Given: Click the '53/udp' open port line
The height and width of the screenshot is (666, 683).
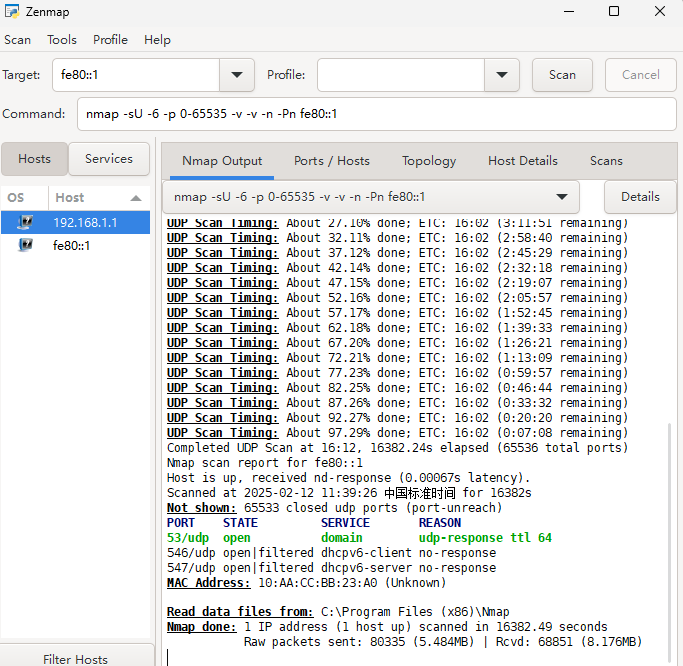Looking at the screenshot, I should pyautogui.click(x=359, y=538).
